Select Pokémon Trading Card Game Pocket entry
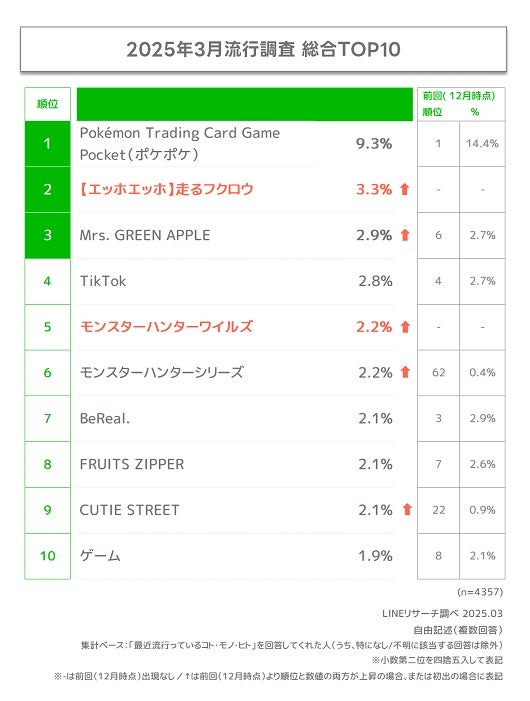530x701 pixels. pyautogui.click(x=180, y=144)
